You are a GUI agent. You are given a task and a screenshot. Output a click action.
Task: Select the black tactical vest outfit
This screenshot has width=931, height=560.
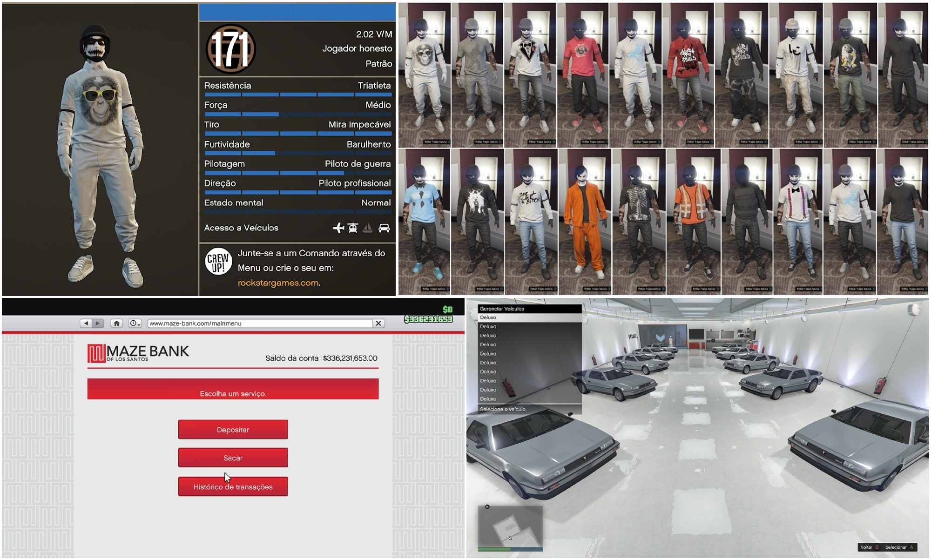tap(746, 222)
